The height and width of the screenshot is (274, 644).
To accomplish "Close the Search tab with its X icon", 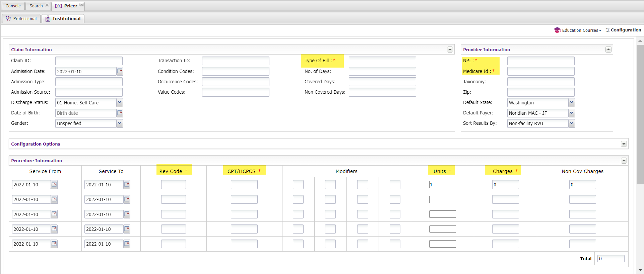I will (x=47, y=5).
